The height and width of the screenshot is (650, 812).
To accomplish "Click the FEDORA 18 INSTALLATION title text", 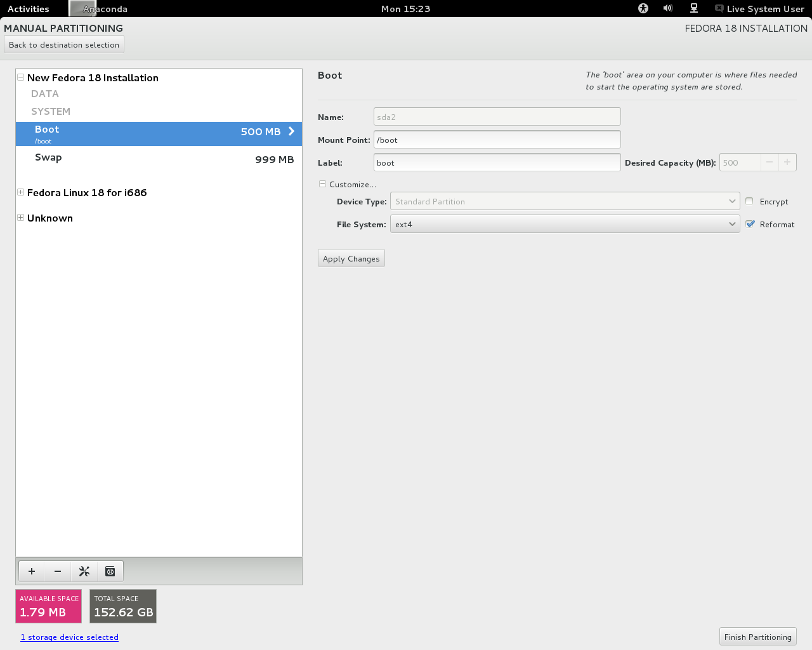I will pos(746,29).
